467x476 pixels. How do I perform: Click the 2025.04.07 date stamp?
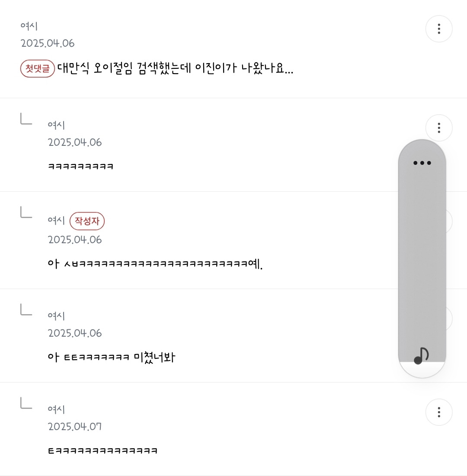click(75, 427)
